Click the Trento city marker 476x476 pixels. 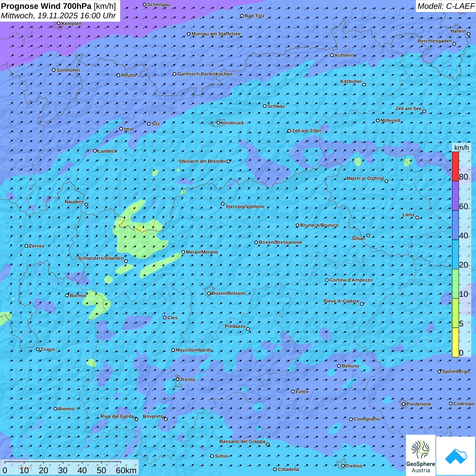[177, 379]
